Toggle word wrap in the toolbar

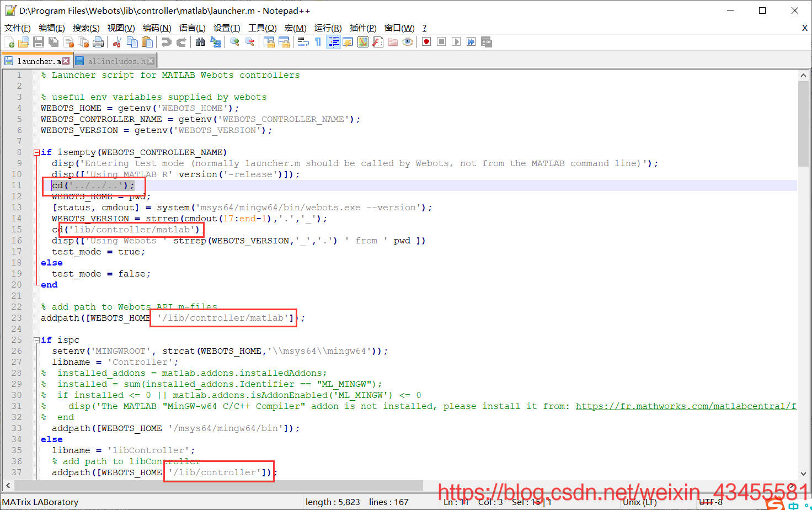[x=303, y=42]
